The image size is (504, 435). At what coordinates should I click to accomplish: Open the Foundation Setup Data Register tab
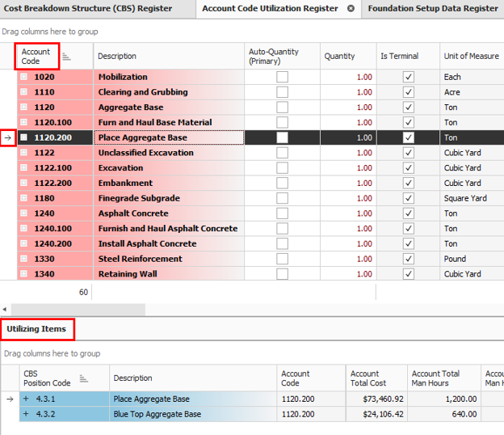coord(432,8)
